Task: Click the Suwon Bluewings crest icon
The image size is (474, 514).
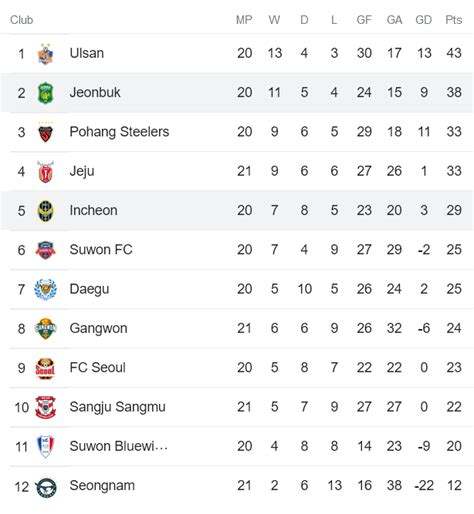Action: [x=45, y=447]
